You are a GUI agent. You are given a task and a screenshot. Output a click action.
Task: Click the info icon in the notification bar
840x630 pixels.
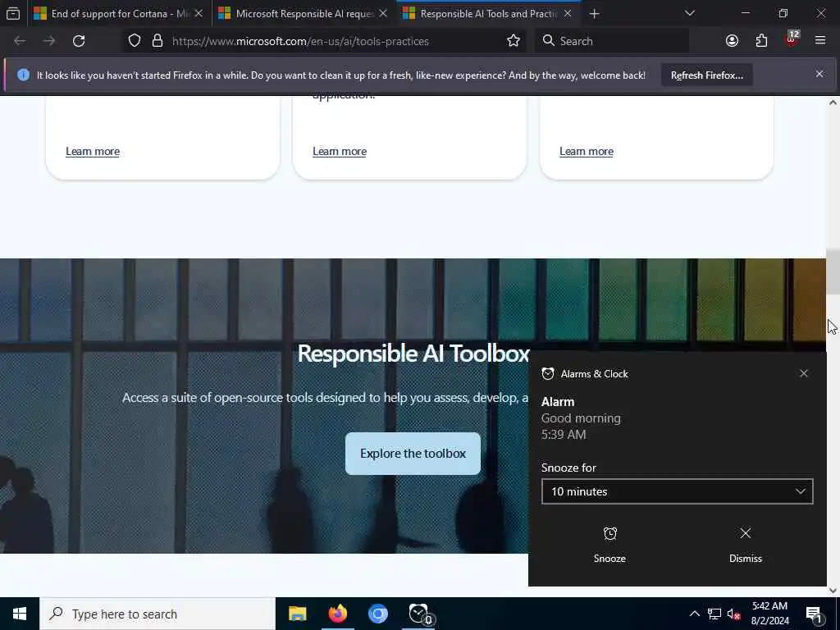click(x=23, y=75)
